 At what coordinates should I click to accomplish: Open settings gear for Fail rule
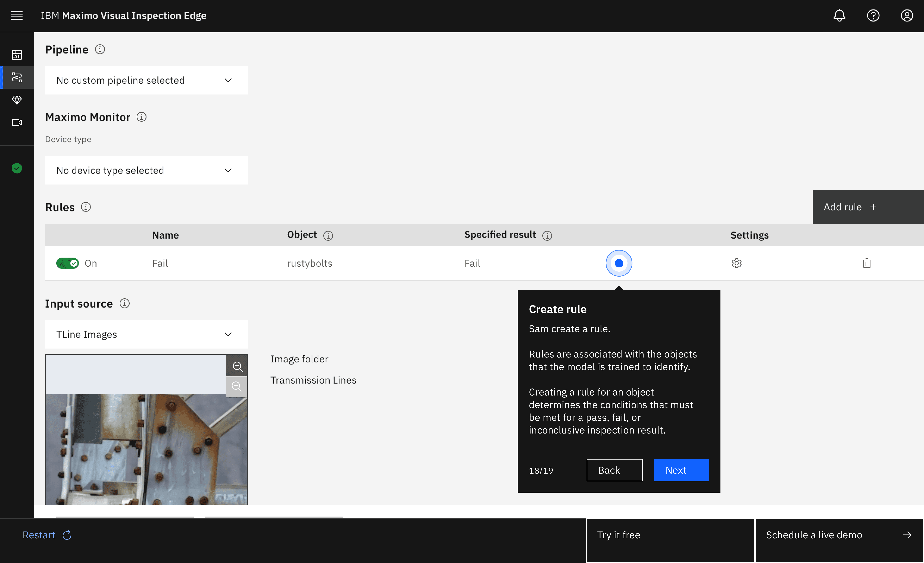tap(736, 263)
